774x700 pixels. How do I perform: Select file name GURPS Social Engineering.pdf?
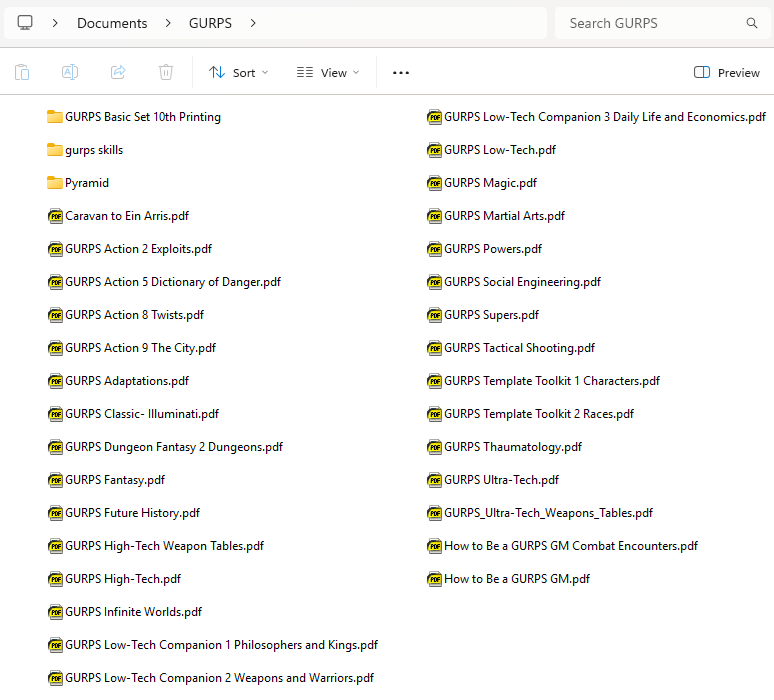pos(523,282)
